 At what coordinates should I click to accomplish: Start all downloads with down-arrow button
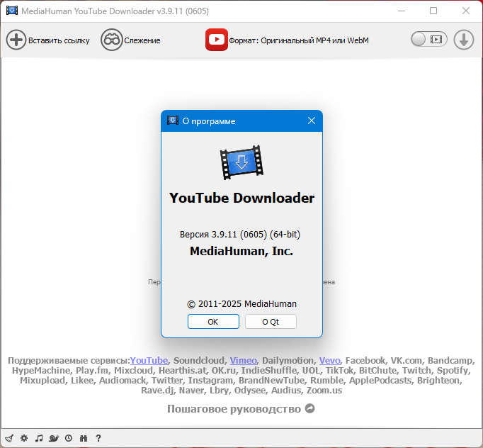tap(464, 40)
